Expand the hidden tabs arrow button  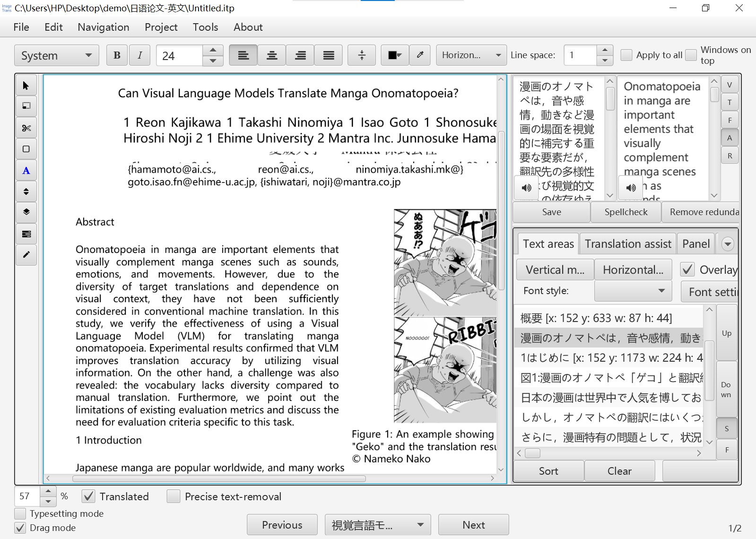tap(728, 244)
